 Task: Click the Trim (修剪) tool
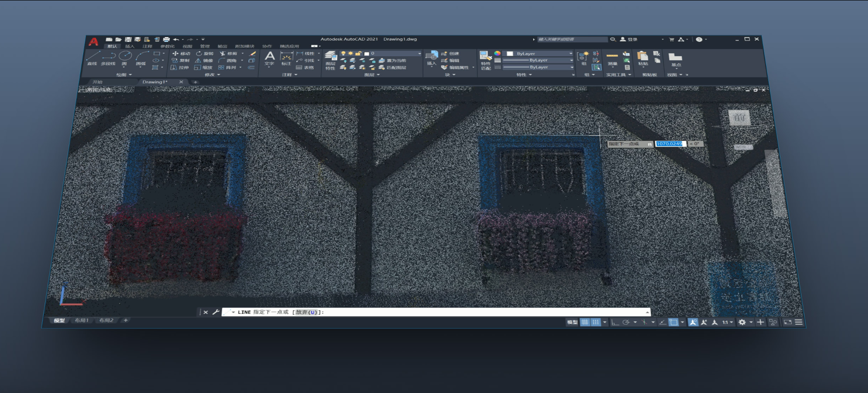pos(229,54)
